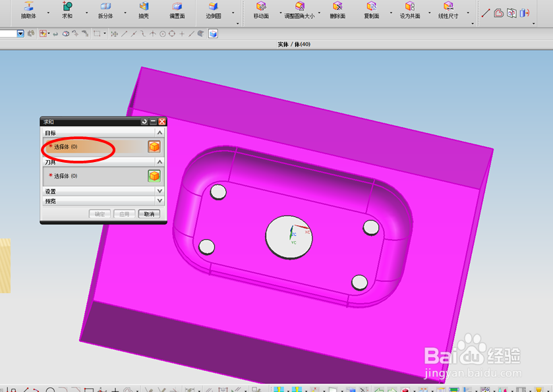Click the quadrant point snap icon

tap(172, 34)
